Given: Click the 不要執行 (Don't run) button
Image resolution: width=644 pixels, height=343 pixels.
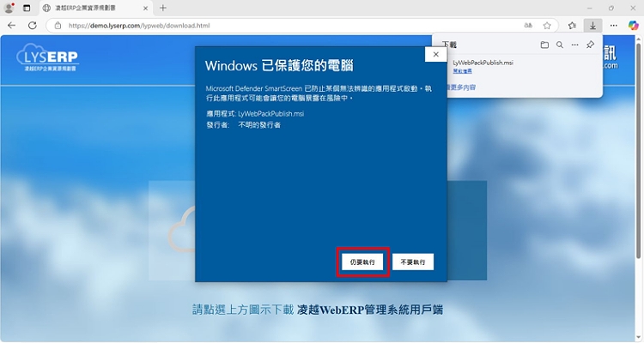Looking at the screenshot, I should pyautogui.click(x=416, y=262).
